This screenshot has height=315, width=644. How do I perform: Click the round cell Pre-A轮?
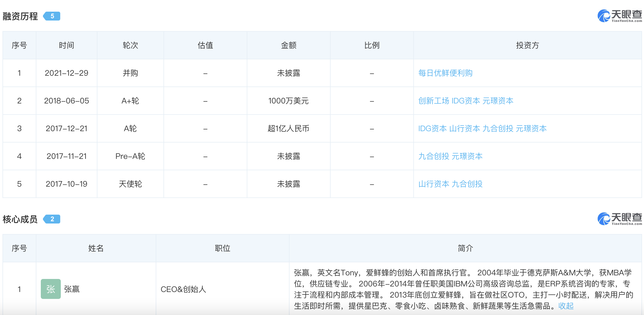(130, 156)
